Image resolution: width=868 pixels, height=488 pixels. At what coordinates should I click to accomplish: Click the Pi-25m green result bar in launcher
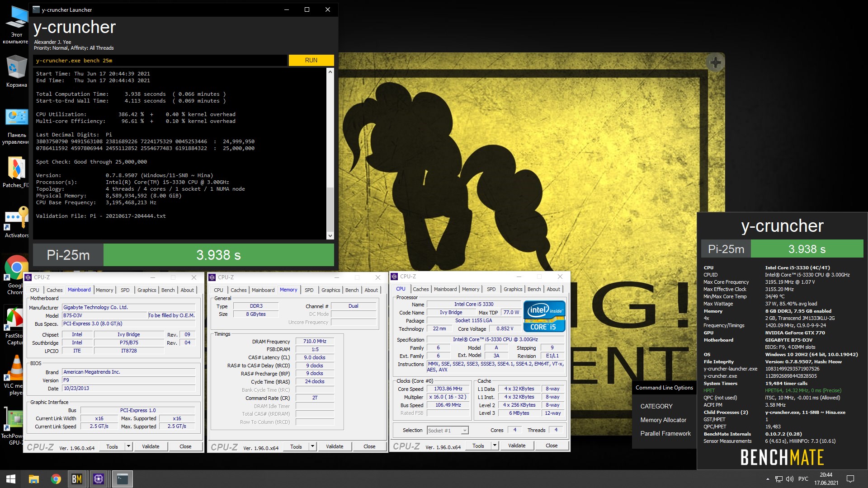[x=218, y=255]
